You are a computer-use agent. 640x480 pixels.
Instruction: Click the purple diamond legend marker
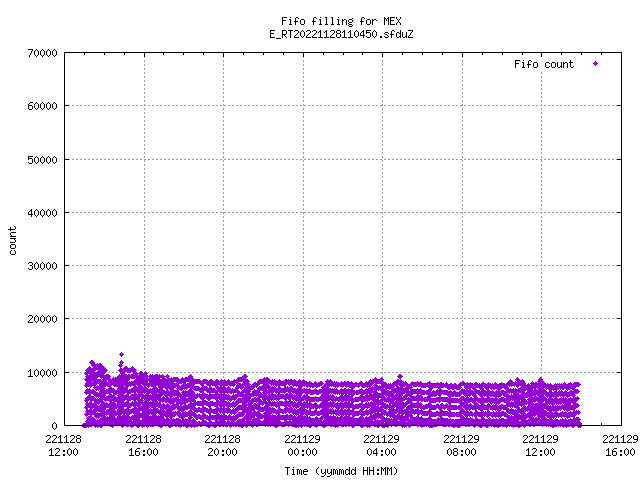pyautogui.click(x=596, y=64)
